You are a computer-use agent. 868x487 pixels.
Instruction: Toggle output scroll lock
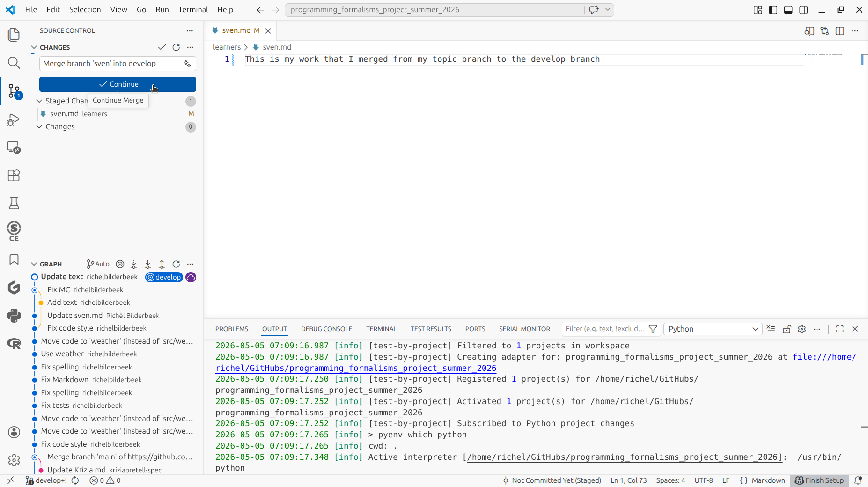pos(787,329)
